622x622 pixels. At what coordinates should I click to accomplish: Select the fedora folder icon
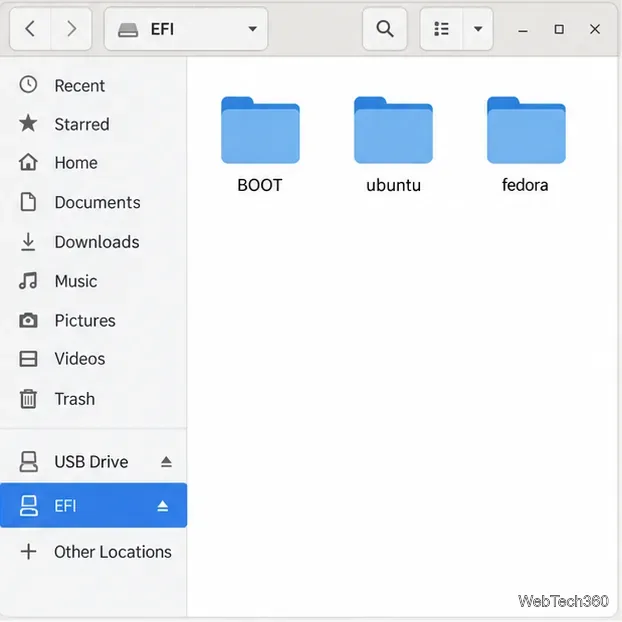click(x=526, y=130)
